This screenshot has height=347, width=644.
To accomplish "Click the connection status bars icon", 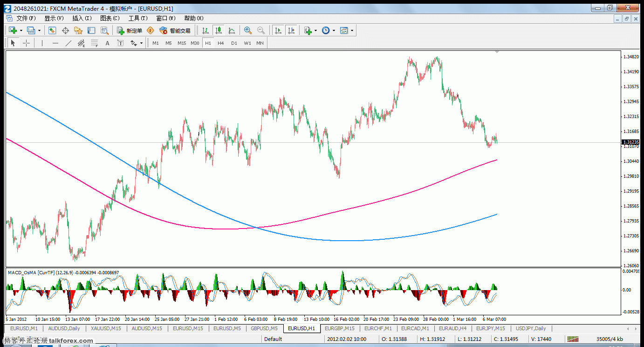I will click(x=573, y=340).
